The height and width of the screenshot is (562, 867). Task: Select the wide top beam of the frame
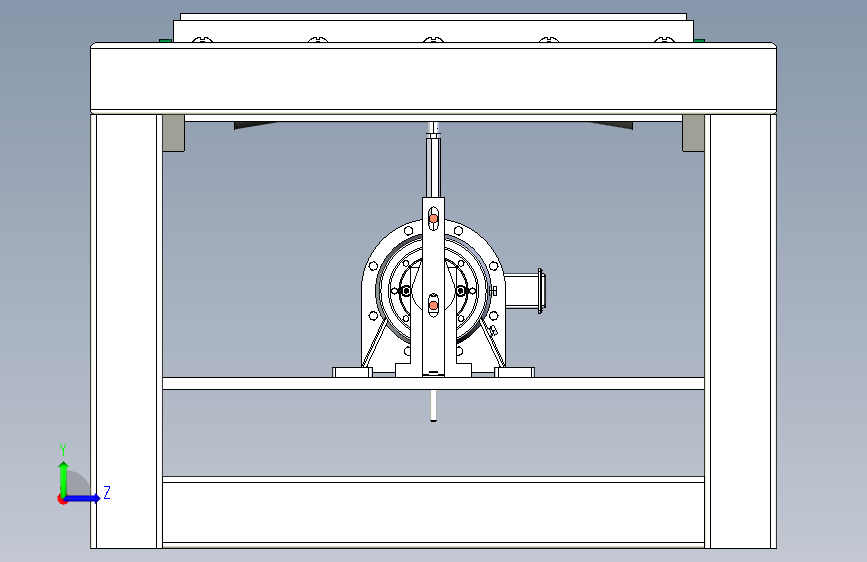[434, 79]
